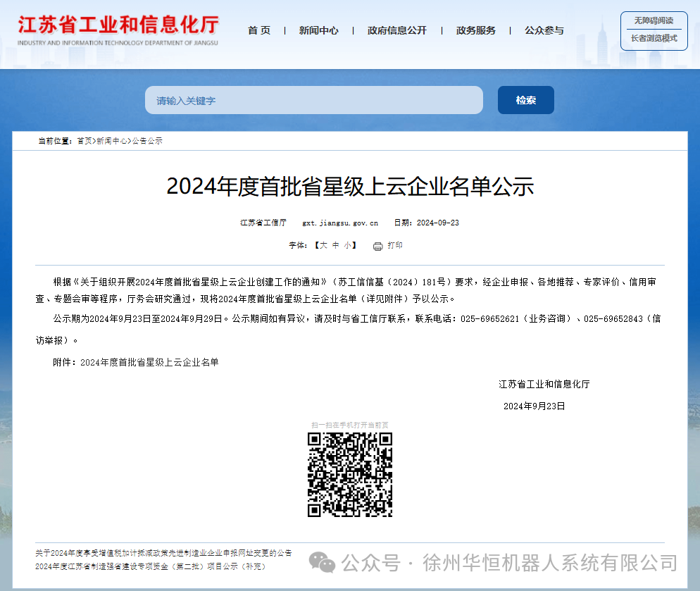700x591 pixels.
Task: Open the 新闻中心 navigation menu item
Action: click(x=318, y=30)
